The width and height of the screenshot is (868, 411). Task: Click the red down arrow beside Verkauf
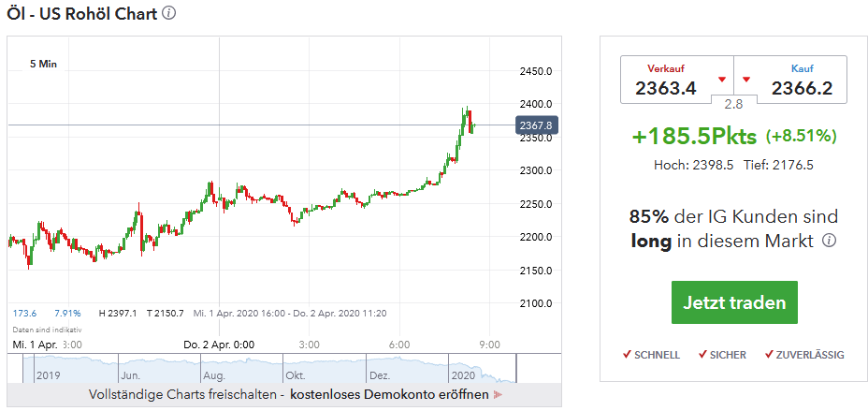(x=722, y=79)
